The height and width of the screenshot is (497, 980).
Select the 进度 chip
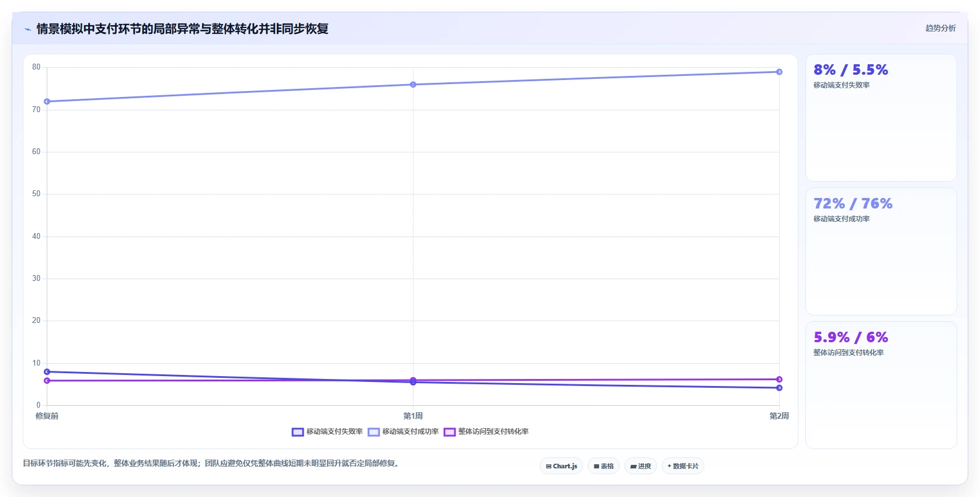pos(641,466)
